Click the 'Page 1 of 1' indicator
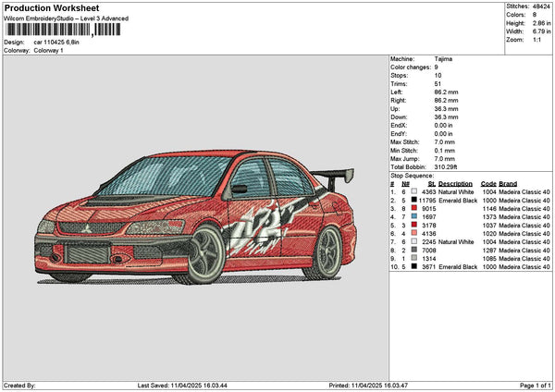The height and width of the screenshot is (392, 555). click(x=536, y=386)
